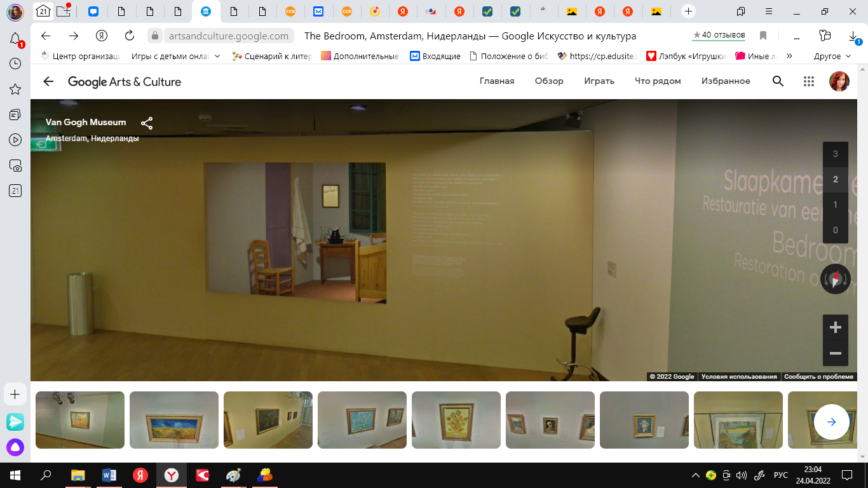Open the Alice assistant purple icon
This screenshot has height=488, width=868.
pos(15,447)
